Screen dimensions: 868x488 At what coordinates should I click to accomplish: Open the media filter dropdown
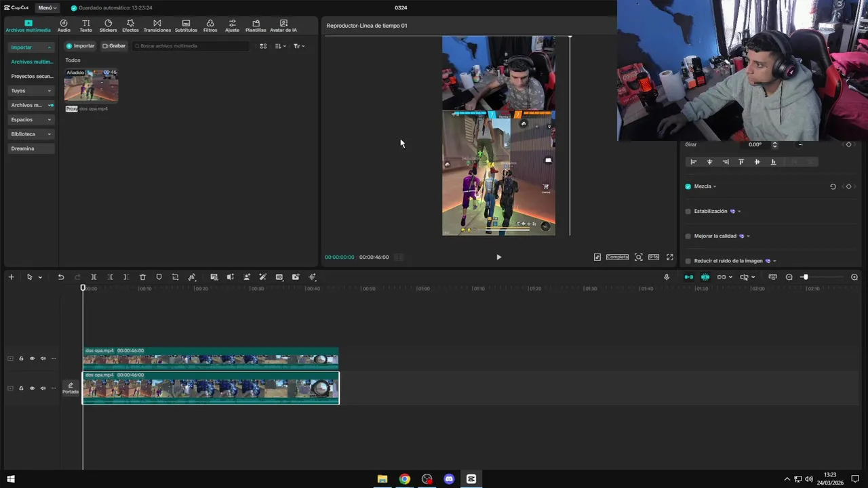pyautogui.click(x=299, y=46)
